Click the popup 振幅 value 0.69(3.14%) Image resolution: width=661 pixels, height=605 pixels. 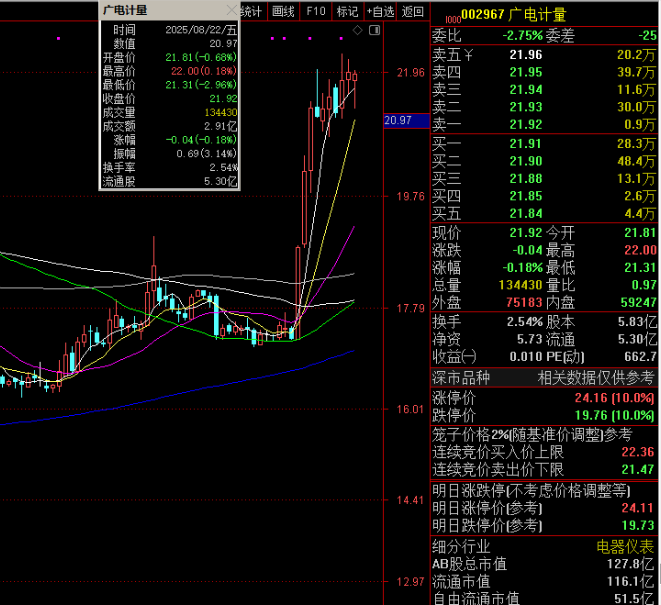tap(207, 154)
